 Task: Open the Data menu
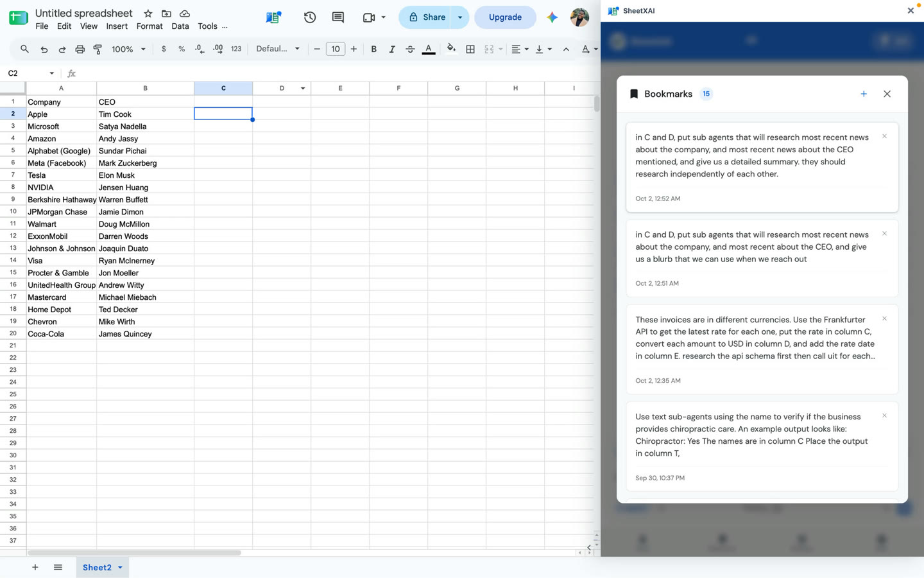point(180,26)
